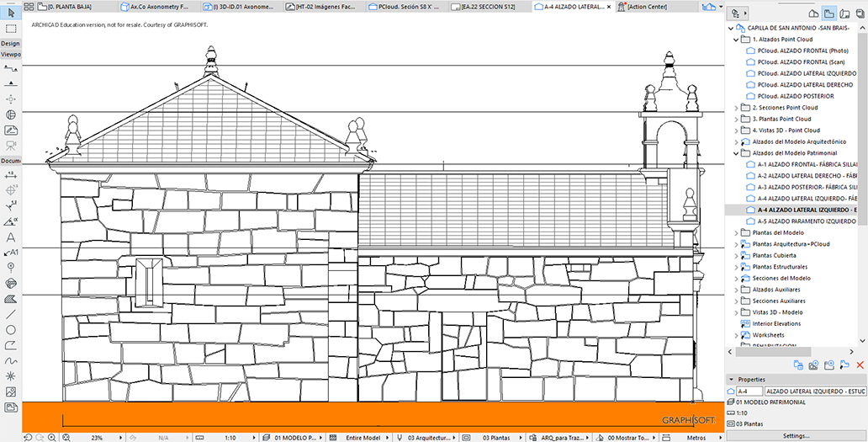868x442 pixels.
Task: Choose the Circle/Arc tool
Action: 11,329
